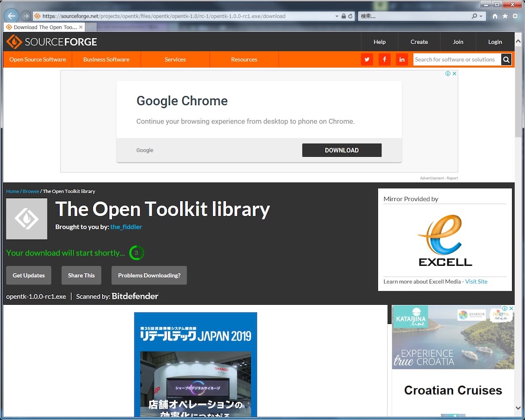
Task: Open the_fiddler profile link
Action: coord(126,227)
